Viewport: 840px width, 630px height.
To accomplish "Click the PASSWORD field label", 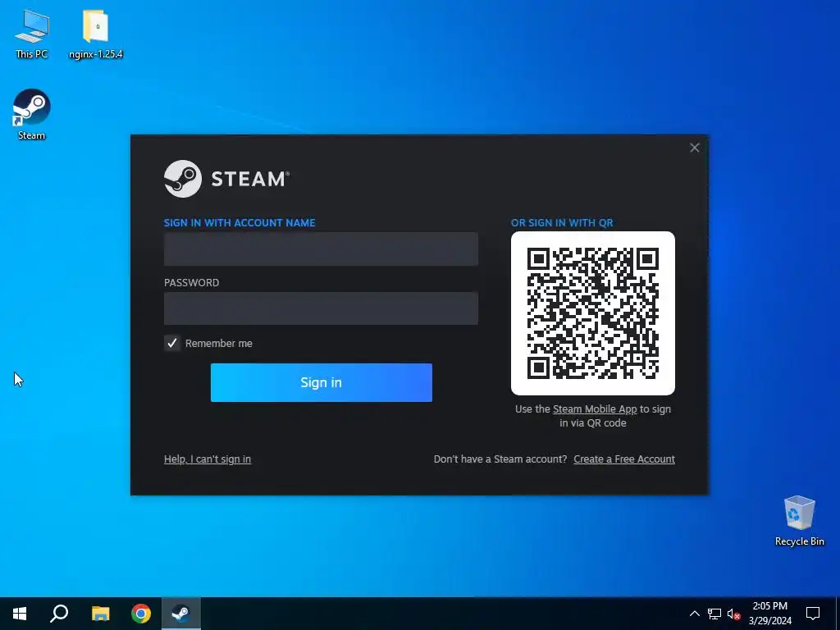I will point(191,282).
